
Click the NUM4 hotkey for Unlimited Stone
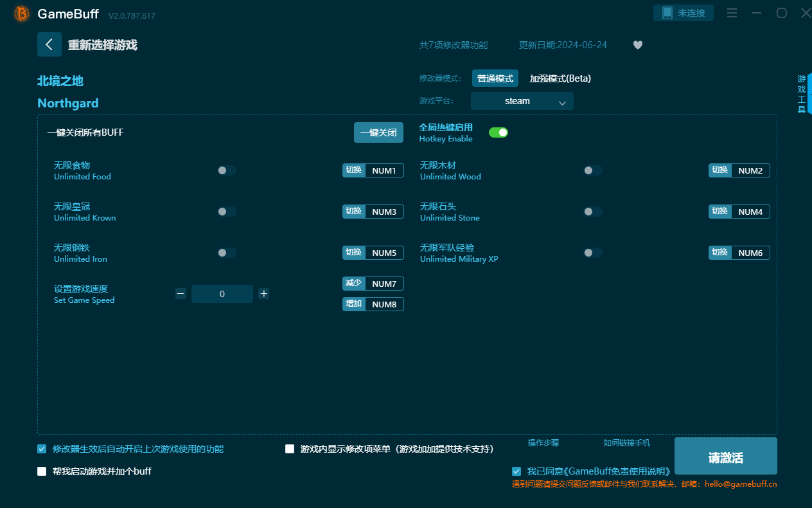750,212
